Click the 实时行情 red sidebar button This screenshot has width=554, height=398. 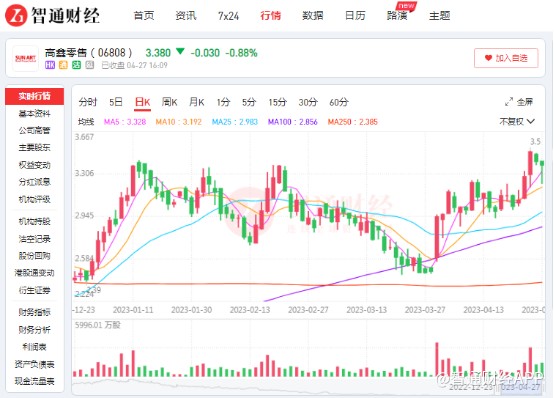coord(35,96)
